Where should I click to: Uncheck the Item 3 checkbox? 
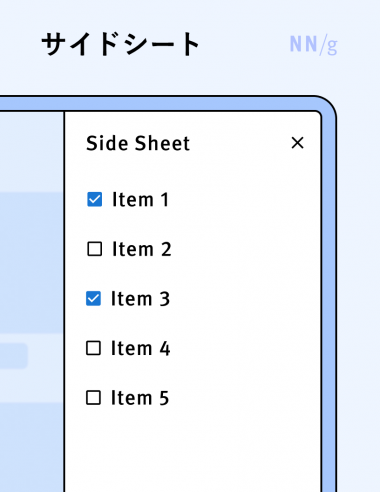tap(93, 298)
